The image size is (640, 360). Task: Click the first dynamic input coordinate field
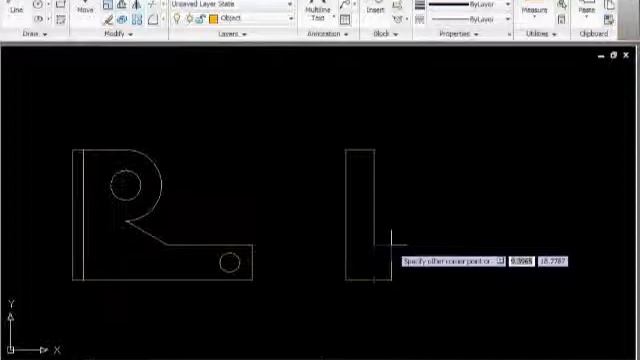pos(522,261)
